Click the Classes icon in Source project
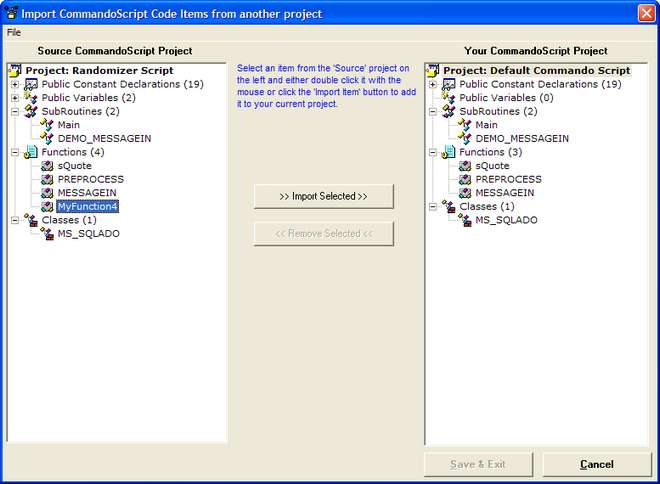 [31, 220]
